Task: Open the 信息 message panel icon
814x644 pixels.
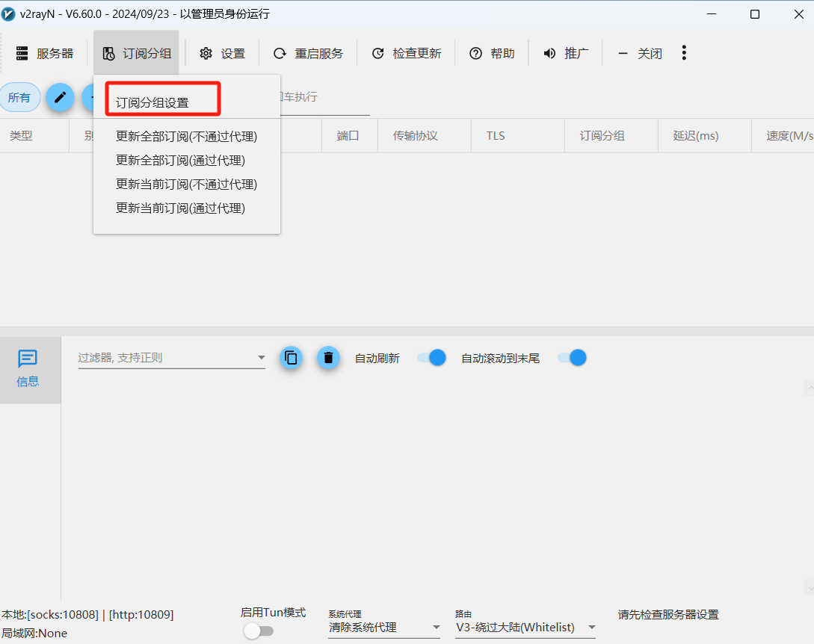Action: (28, 369)
